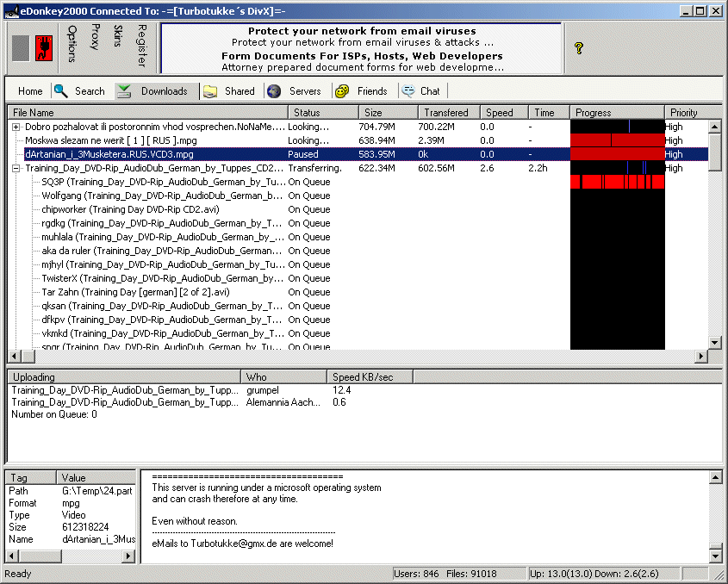This screenshot has width=728, height=584.
Task: Click the up arrow of server message scrollbar
Action: tap(715, 477)
